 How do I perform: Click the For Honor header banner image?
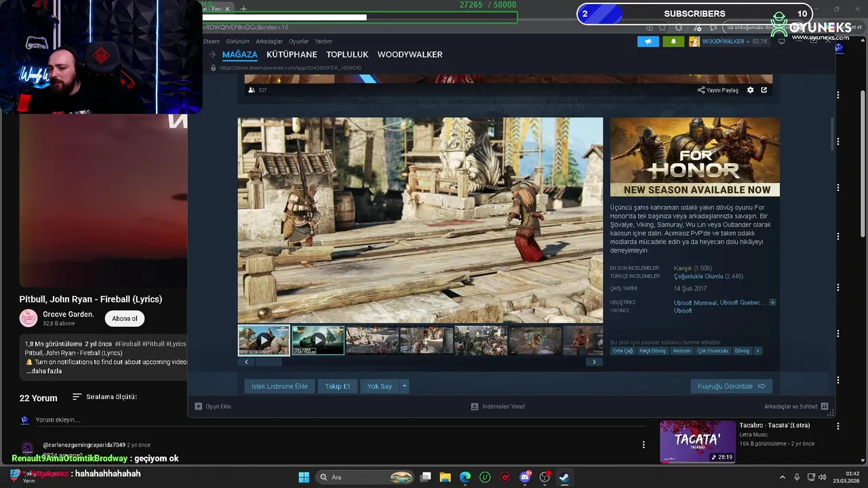pos(694,157)
